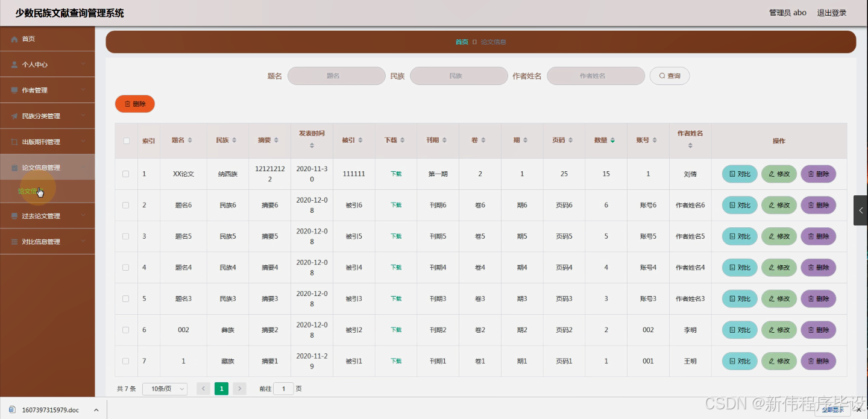Sort by the 卷 column arrows
Image resolution: width=868 pixels, height=419 pixels.
[x=483, y=140]
